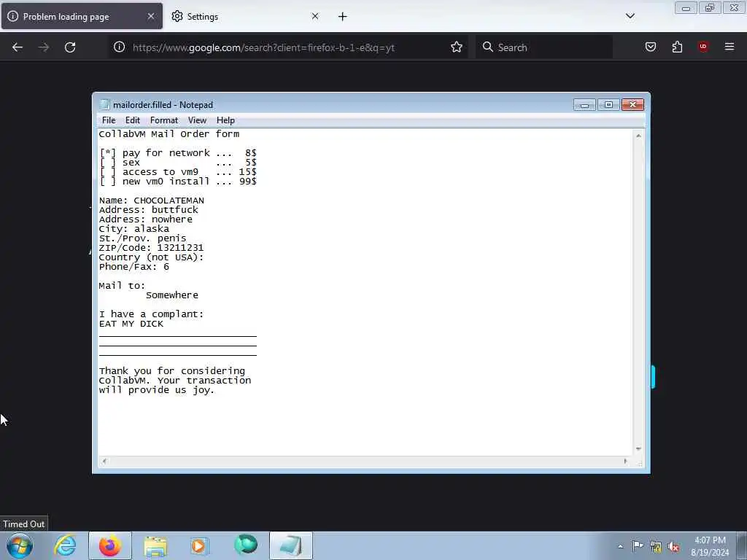The width and height of the screenshot is (747, 560).
Task: Launch Internet Explorer from the taskbar
Action: [65, 545]
